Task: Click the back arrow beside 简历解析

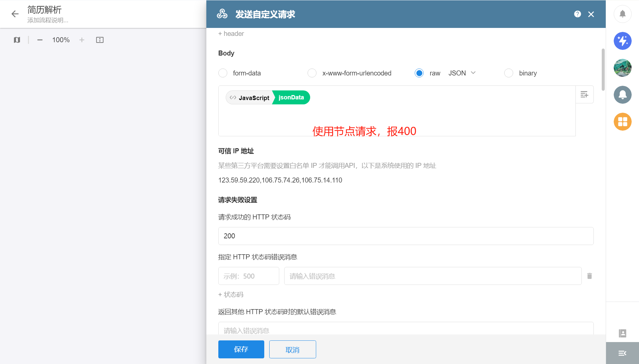Action: click(15, 14)
